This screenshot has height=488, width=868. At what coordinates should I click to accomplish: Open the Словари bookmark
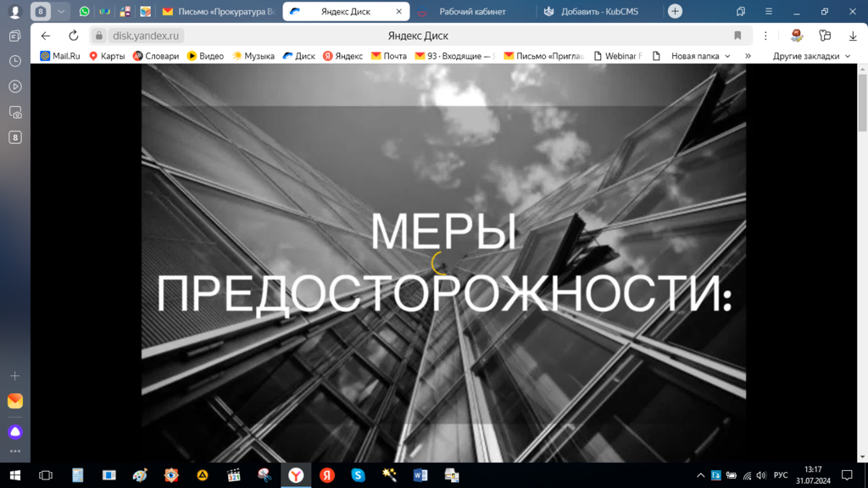(155, 56)
